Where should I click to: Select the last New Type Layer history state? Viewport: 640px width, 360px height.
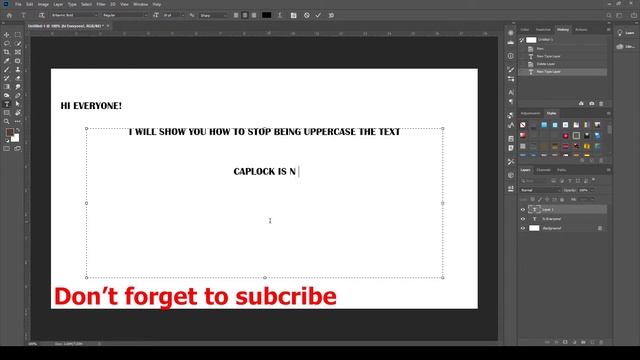tap(563, 72)
